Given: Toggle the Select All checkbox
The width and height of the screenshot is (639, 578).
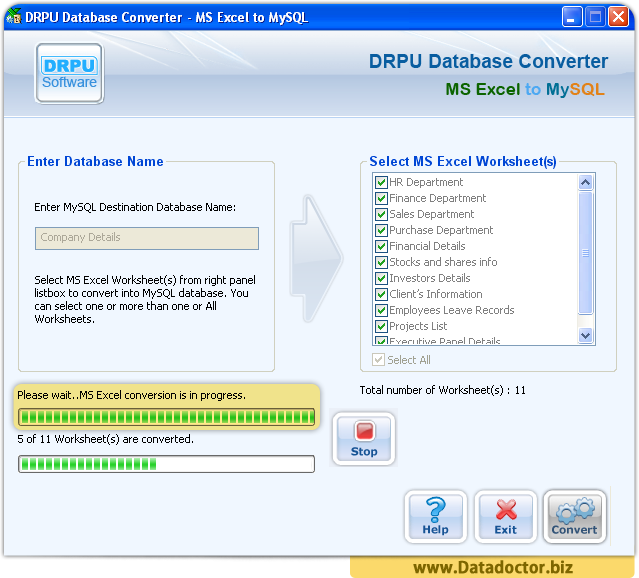Looking at the screenshot, I should tap(378, 360).
